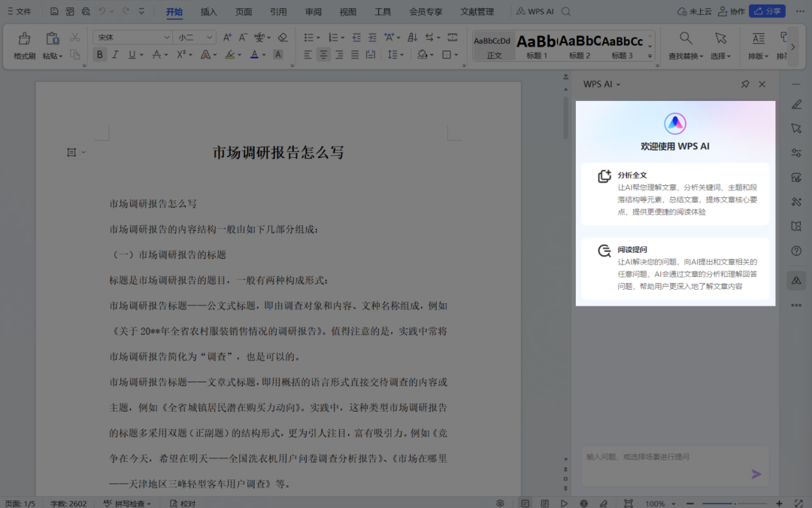Click the highlight color marker icon
The height and width of the screenshot is (508, 812).
(230, 54)
